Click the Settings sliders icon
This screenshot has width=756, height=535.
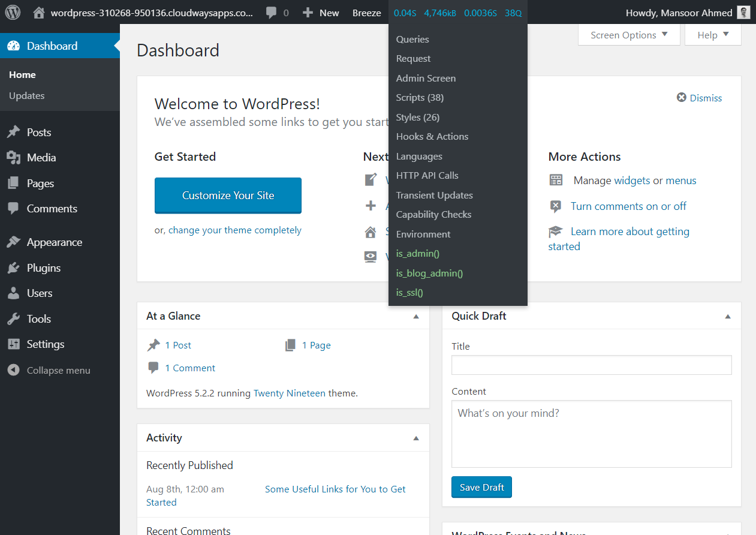point(13,344)
